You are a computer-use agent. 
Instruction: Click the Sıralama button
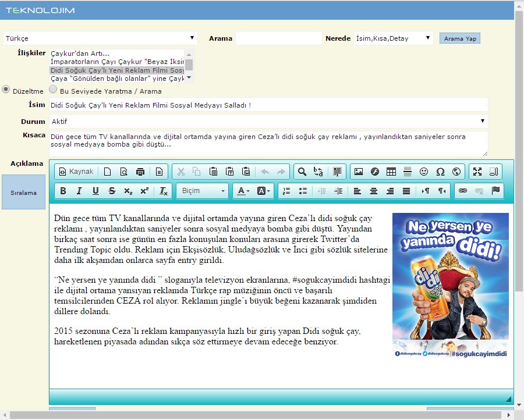pyautogui.click(x=23, y=193)
